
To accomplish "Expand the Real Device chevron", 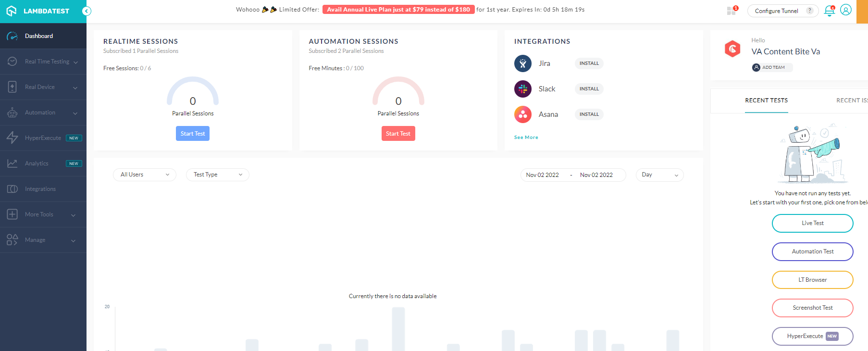I will point(75,88).
